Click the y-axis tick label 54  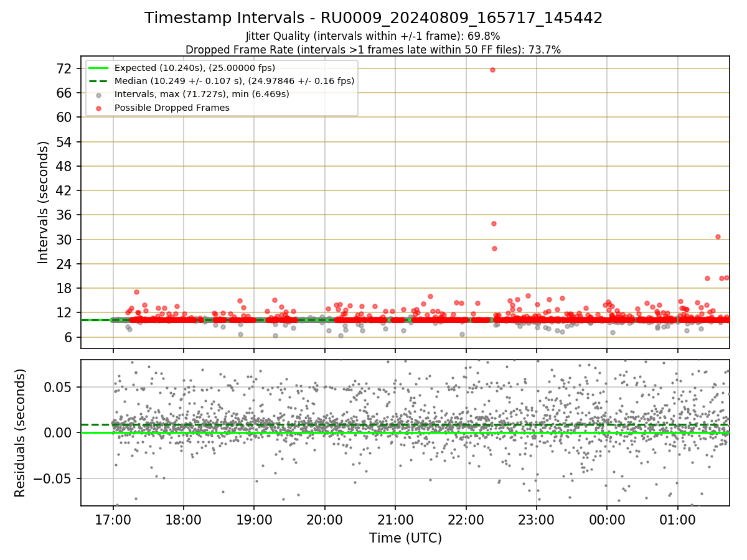[x=65, y=142]
